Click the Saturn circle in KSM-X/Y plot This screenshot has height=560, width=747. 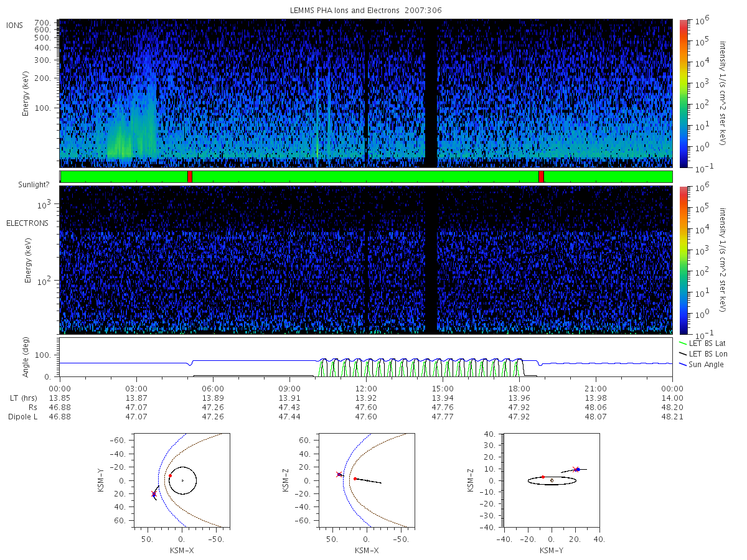pyautogui.click(x=183, y=480)
